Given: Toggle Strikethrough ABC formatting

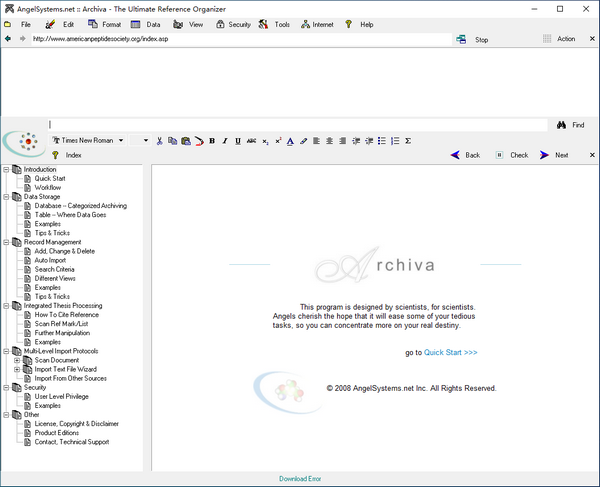Looking at the screenshot, I should pyautogui.click(x=251, y=141).
